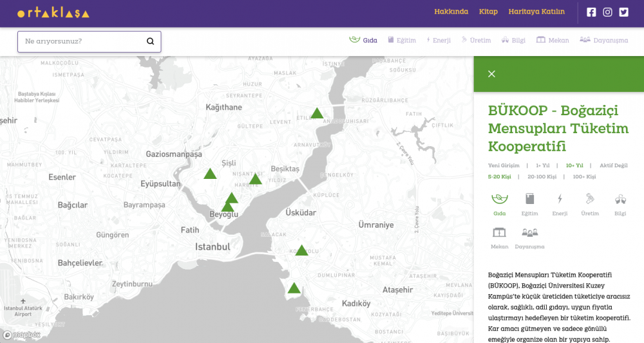Click the Bakırköy map label
The height and width of the screenshot is (343, 644).
[79, 297]
